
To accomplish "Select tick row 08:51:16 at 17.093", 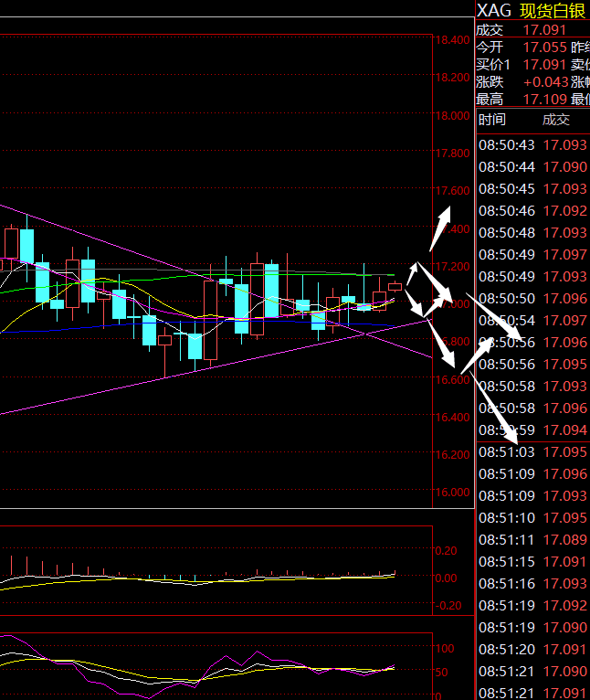I will (x=532, y=583).
